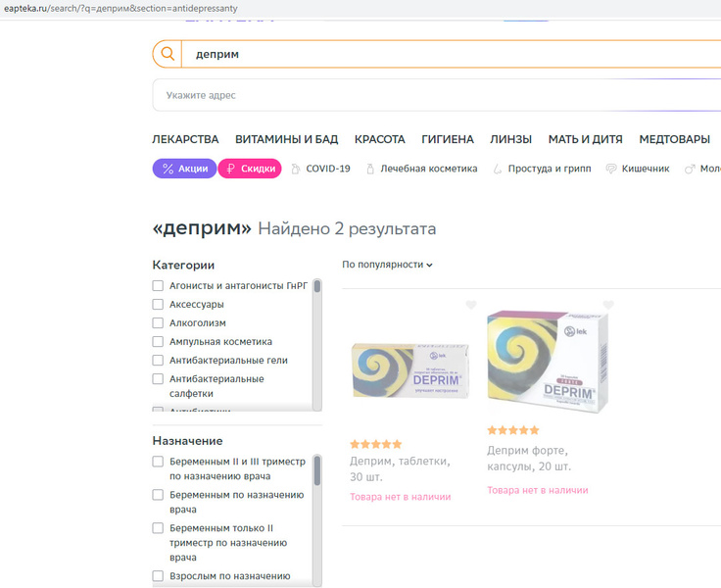The width and height of the screenshot is (721, 588).
Task: Click the orange search magnifier icon
Action: [x=168, y=54]
